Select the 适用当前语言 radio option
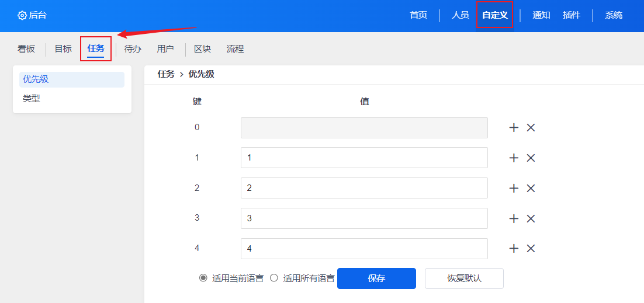644x303 pixels. tap(203, 278)
